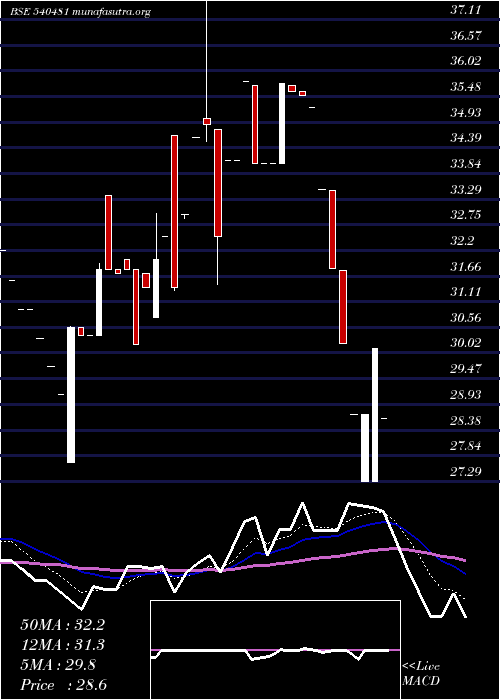
Task: Click the 34.93 price axis label
Action: point(466,112)
